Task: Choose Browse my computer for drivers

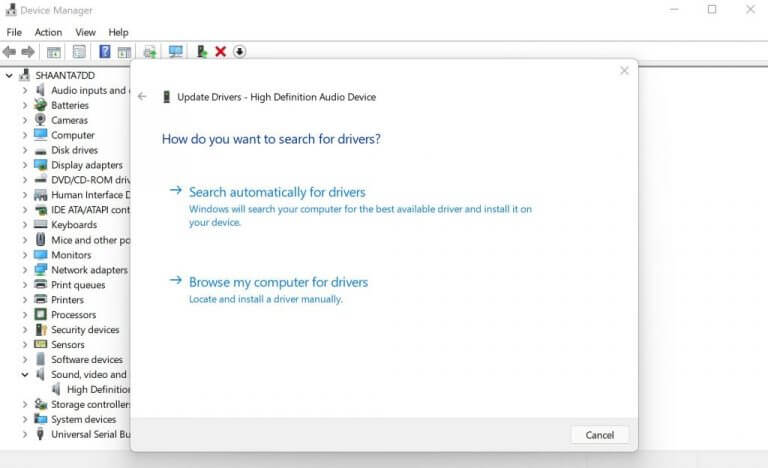Action: pos(278,282)
